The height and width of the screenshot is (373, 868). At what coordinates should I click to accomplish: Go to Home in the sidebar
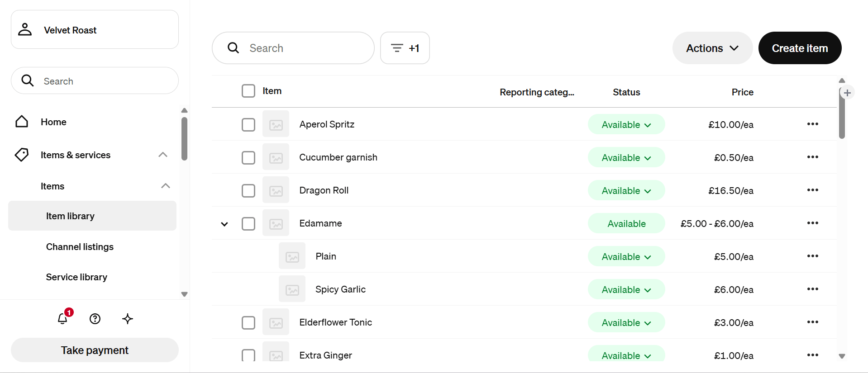click(x=53, y=122)
